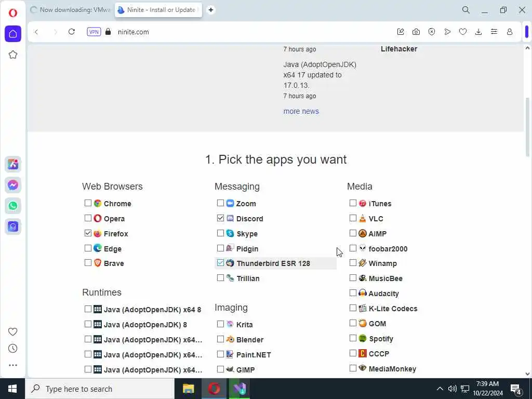The width and height of the screenshot is (532, 399).
Task: Check the VLC checkbox
Action: (x=353, y=218)
